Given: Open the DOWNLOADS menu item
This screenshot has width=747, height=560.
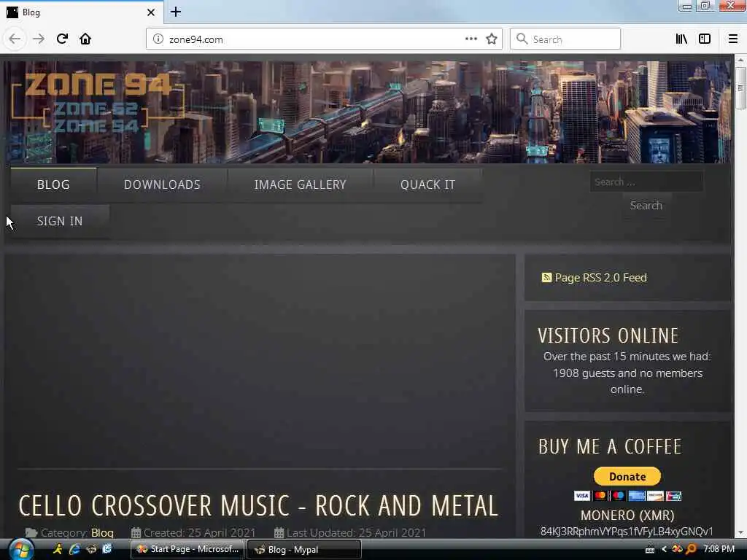Looking at the screenshot, I should pos(162,184).
